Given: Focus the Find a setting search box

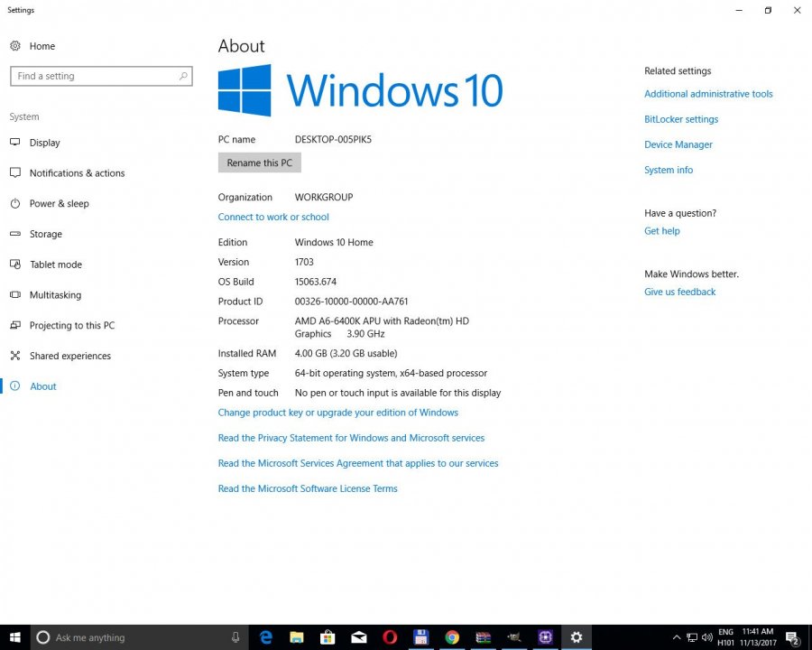Looking at the screenshot, I should (101, 76).
